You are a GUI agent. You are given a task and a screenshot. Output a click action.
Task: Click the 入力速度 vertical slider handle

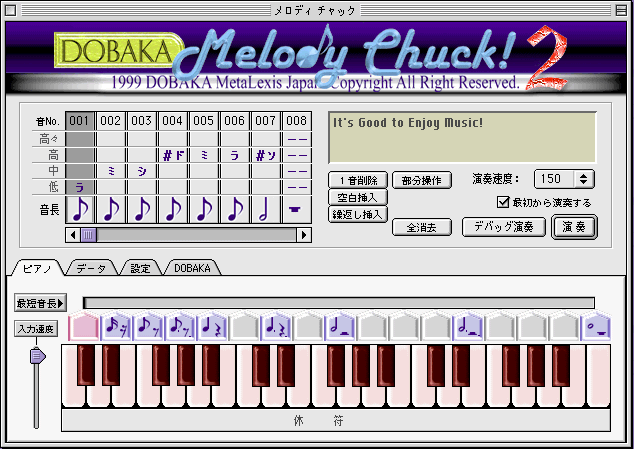coord(38,356)
